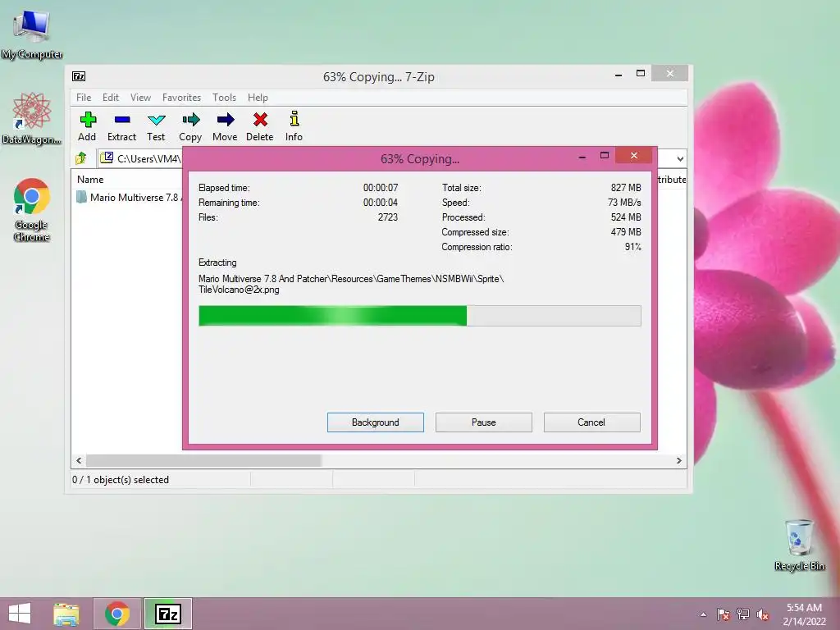840x630 pixels.
Task: Open the File menu
Action: tap(84, 98)
